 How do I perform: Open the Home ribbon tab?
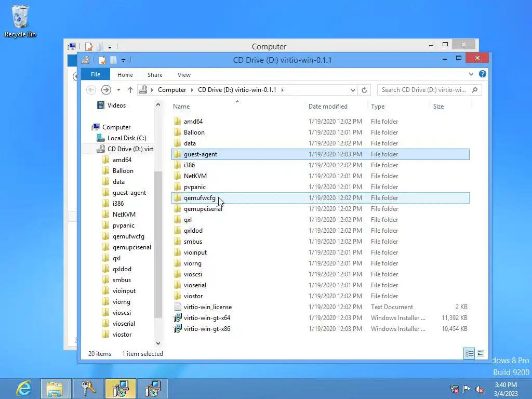tap(125, 75)
